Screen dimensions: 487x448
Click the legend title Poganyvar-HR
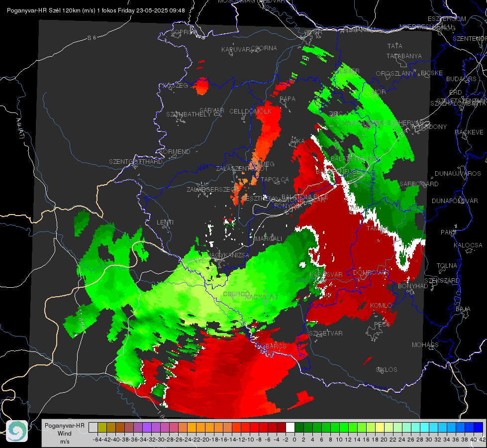point(64,425)
